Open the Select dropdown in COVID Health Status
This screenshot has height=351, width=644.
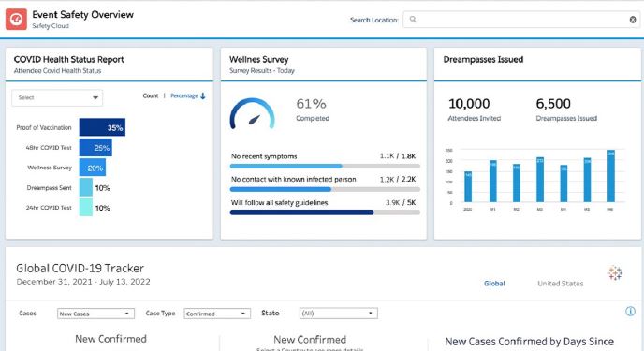pyautogui.click(x=57, y=97)
